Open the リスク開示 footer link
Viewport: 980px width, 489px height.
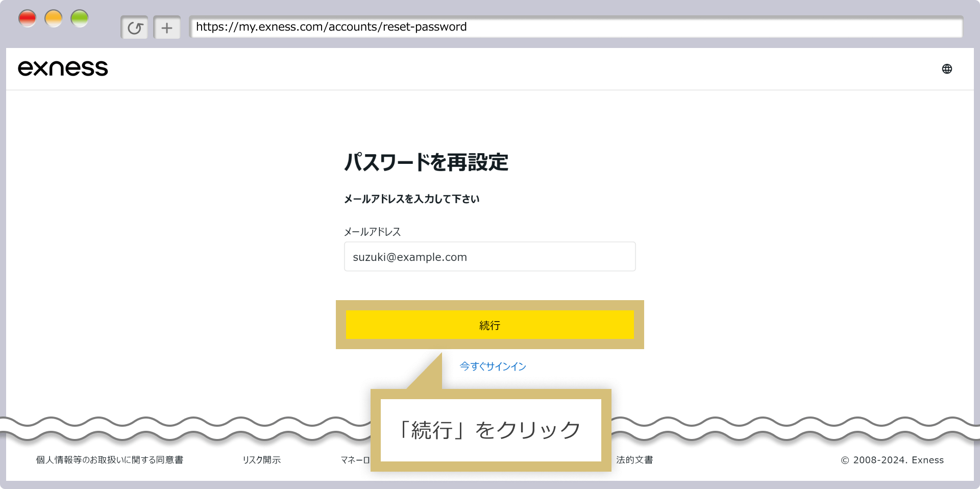pos(261,460)
